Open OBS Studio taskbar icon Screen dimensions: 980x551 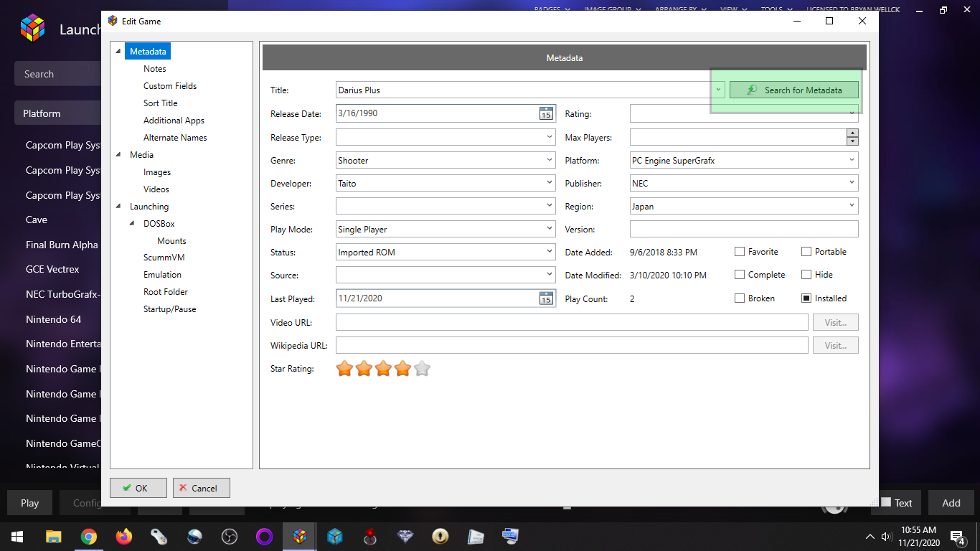coord(230,536)
